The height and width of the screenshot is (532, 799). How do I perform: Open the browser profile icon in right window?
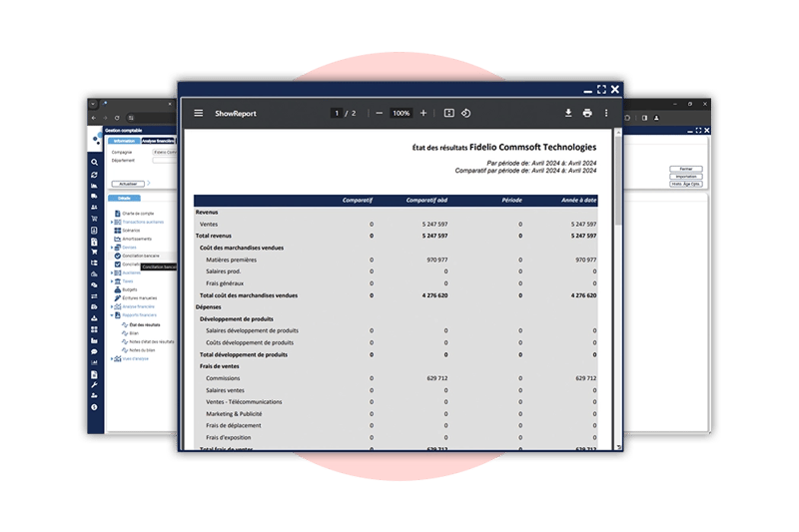(656, 118)
